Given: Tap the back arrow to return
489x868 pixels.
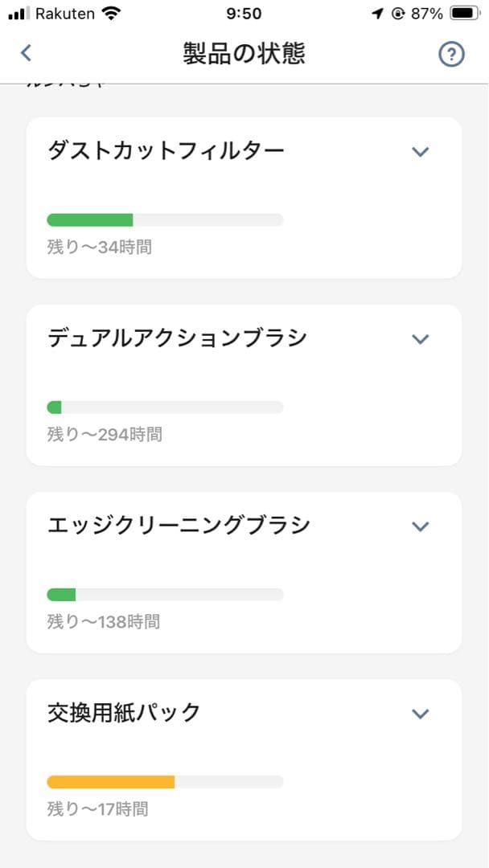Looking at the screenshot, I should tap(26, 52).
